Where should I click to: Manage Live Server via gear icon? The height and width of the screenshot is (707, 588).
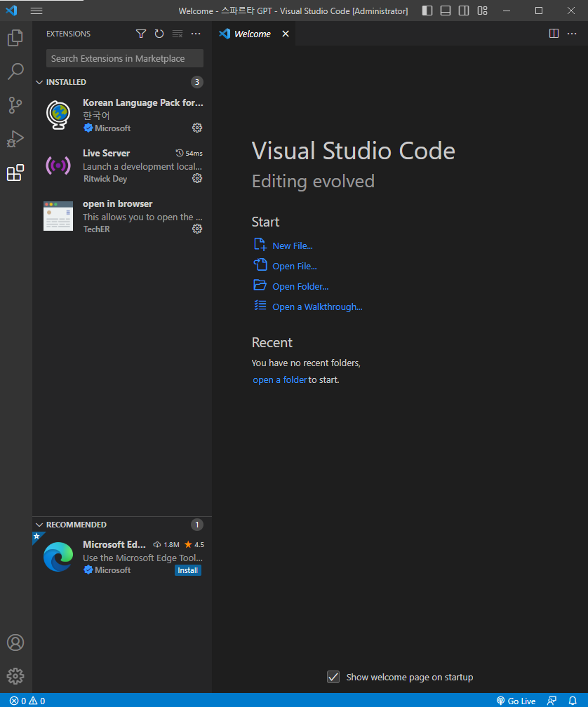pos(197,178)
